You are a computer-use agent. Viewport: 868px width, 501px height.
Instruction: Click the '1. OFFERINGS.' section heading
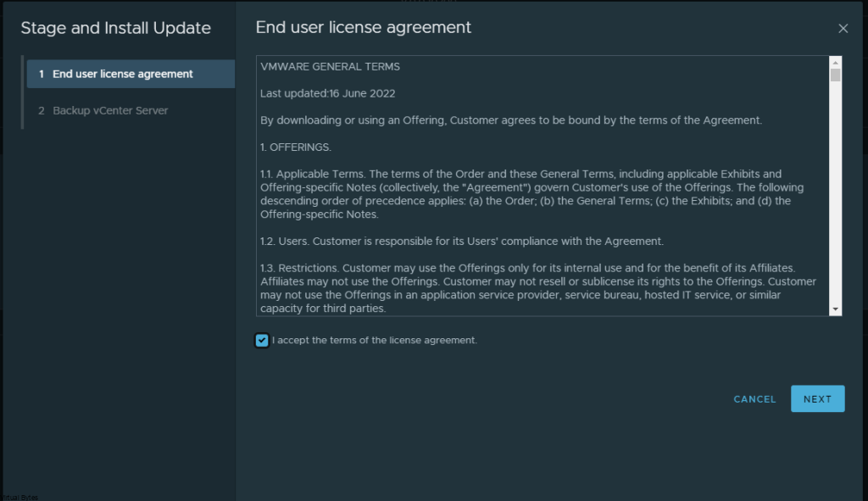click(296, 148)
